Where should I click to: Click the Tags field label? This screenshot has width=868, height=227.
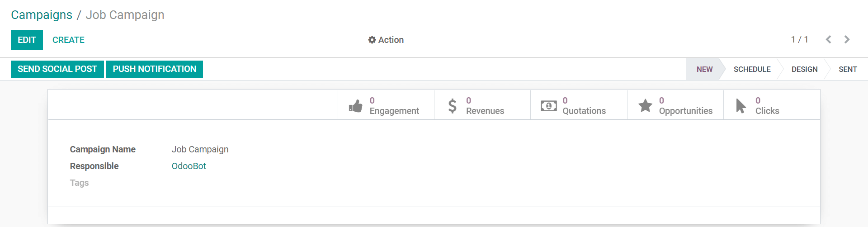[x=79, y=183]
